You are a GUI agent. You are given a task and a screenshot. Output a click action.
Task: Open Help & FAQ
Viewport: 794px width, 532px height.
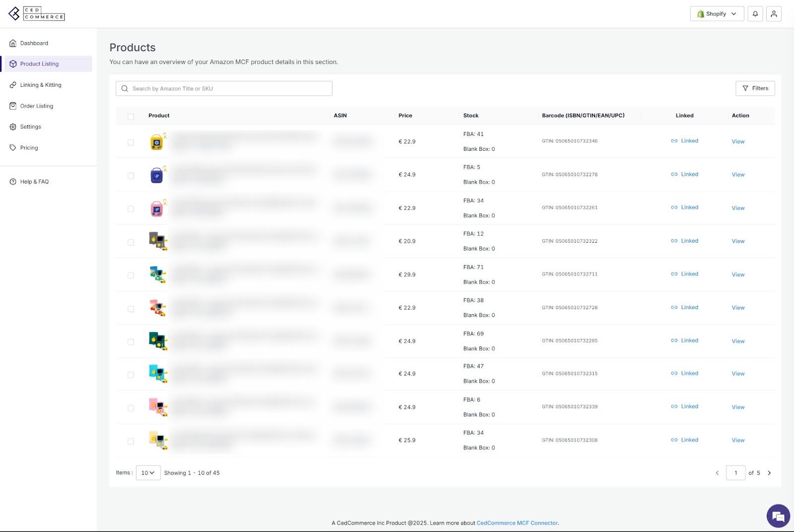(34, 182)
